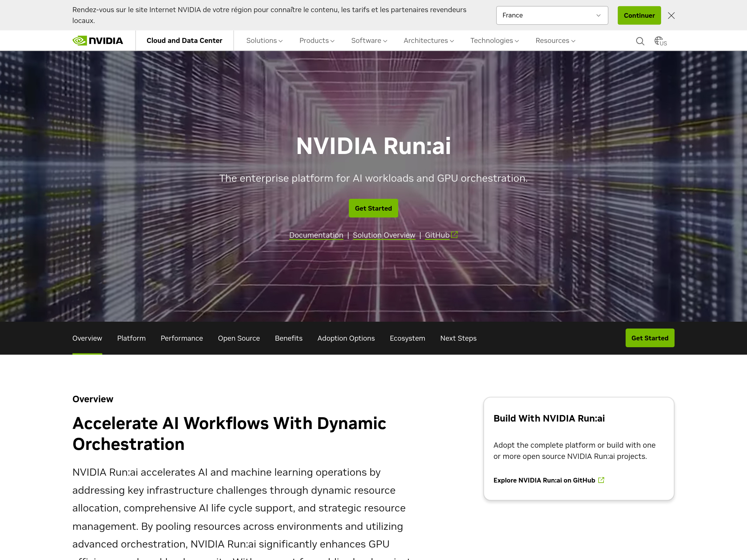The width and height of the screenshot is (747, 560).
Task: Close the region banner with X
Action: (x=671, y=16)
